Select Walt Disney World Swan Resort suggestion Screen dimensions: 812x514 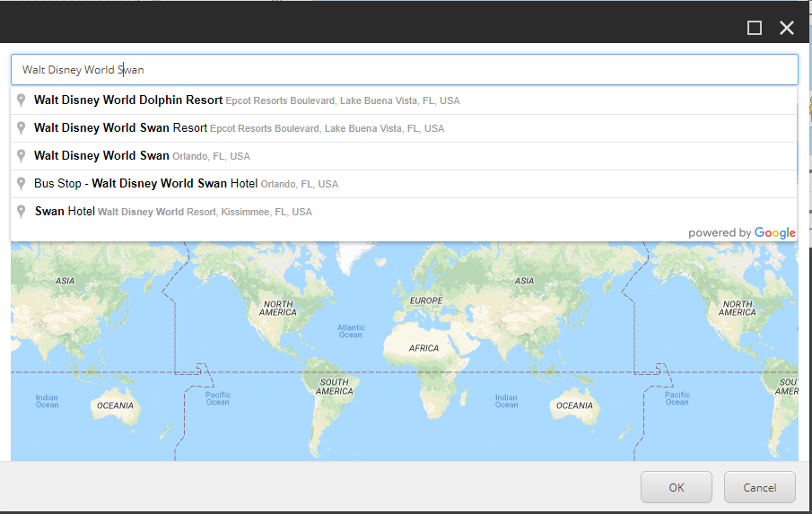coord(404,128)
